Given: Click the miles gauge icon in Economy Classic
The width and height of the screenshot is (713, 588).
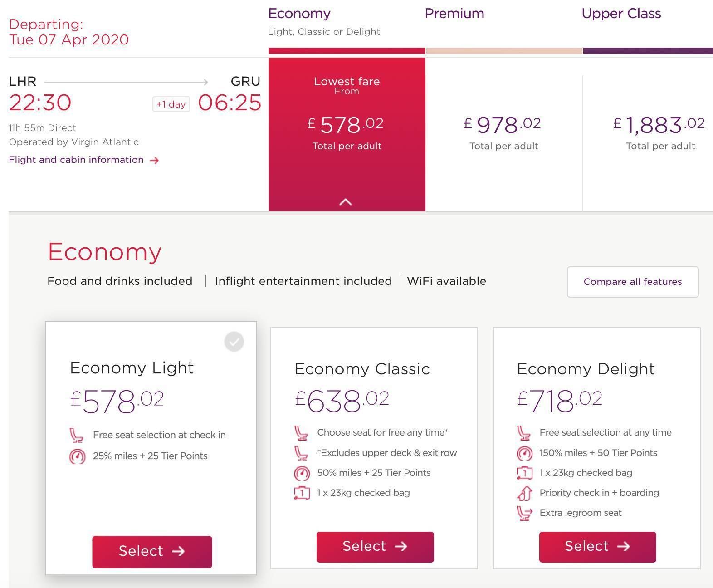Looking at the screenshot, I should click(x=302, y=473).
